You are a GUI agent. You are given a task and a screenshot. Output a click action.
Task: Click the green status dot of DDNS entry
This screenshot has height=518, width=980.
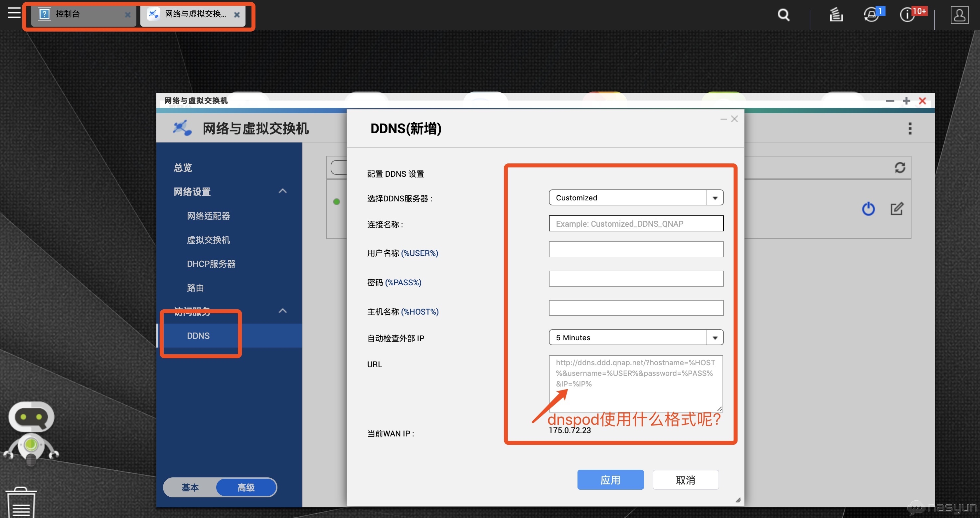click(336, 202)
